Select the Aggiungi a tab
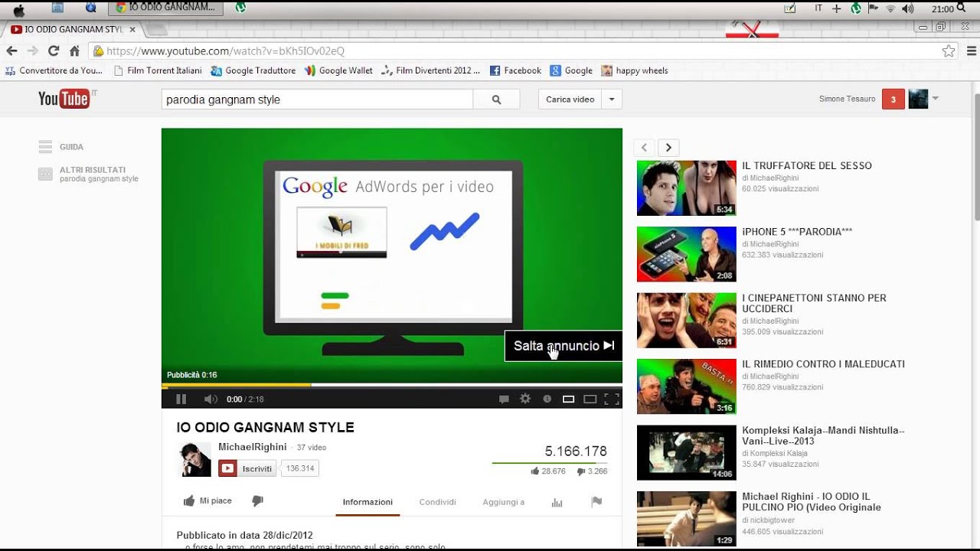Image resolution: width=980 pixels, height=551 pixels. coord(504,502)
